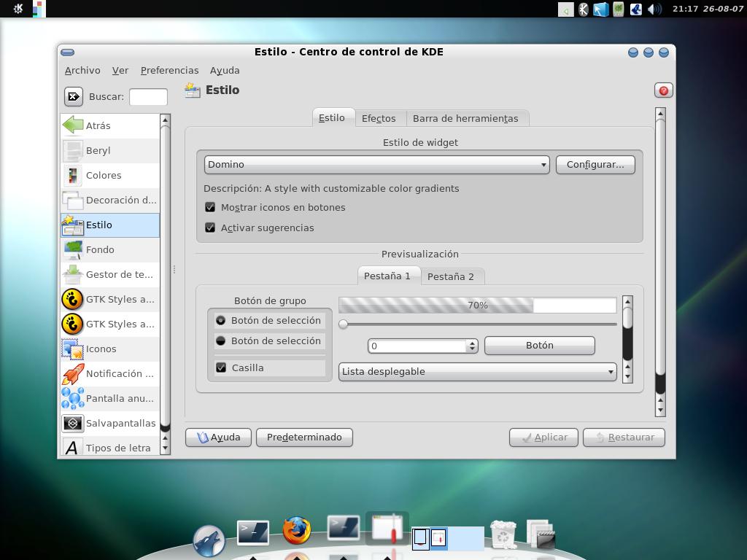The width and height of the screenshot is (747, 560).
Task: Click the volume speaker tray icon
Action: 654,9
